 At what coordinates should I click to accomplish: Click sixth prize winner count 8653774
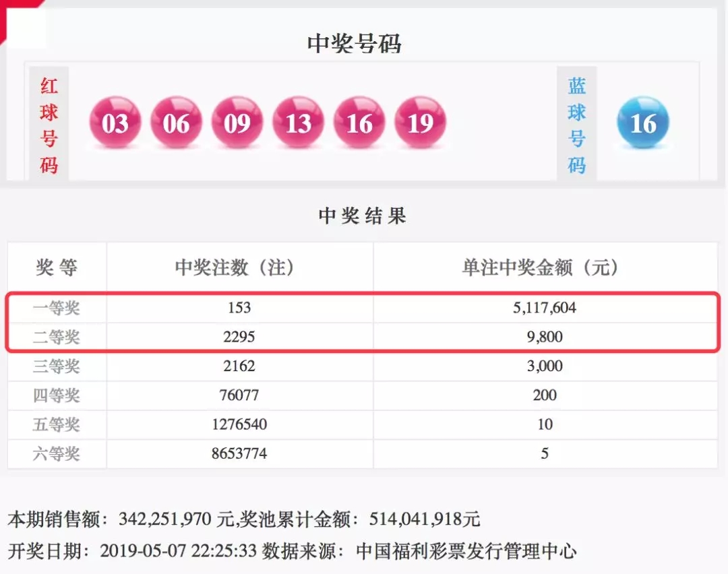coord(239,454)
